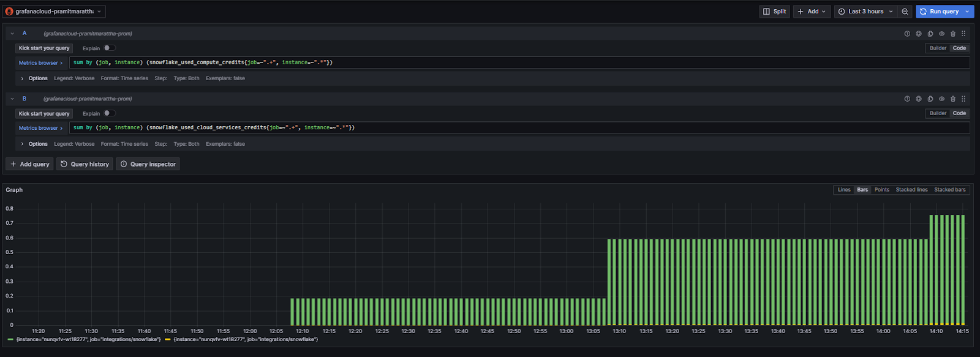Viewport: 980px width, 357px height.
Task: Select the Points graph style
Action: (x=881, y=190)
